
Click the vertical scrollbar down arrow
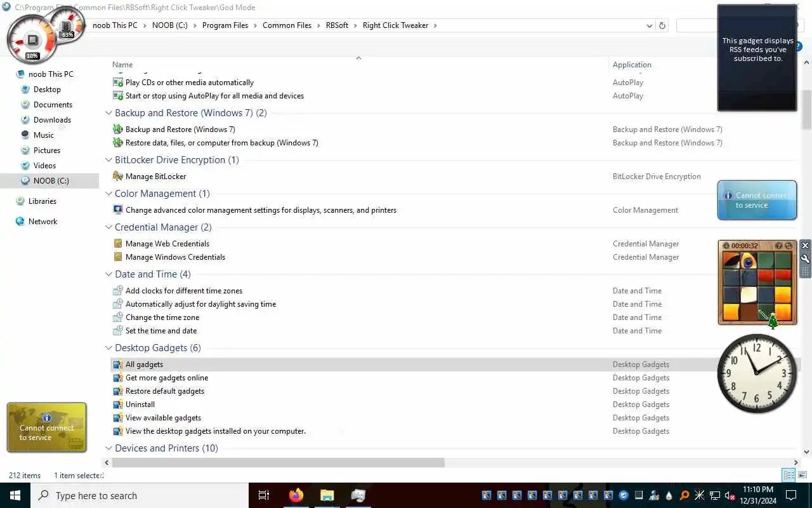(807, 452)
